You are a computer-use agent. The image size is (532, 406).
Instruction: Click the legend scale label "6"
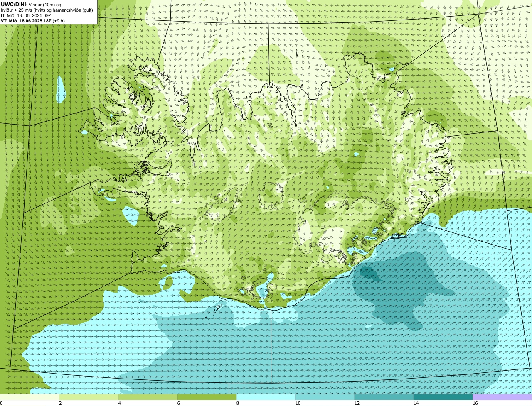pyautogui.click(x=178, y=403)
